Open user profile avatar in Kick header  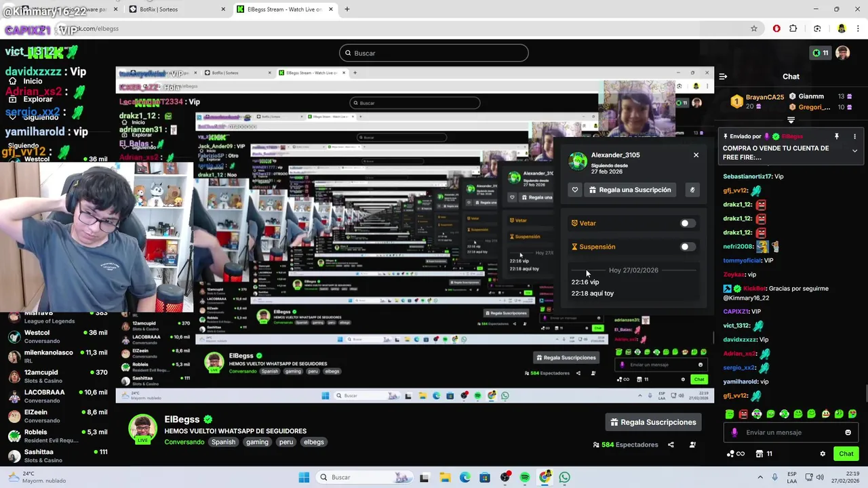842,53
